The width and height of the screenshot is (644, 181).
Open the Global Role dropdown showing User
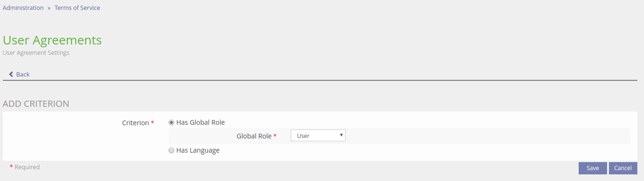click(x=318, y=136)
